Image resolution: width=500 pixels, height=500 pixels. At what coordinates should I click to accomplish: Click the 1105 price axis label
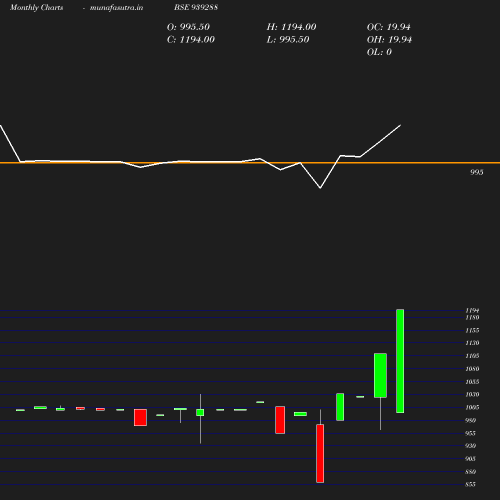point(472,356)
